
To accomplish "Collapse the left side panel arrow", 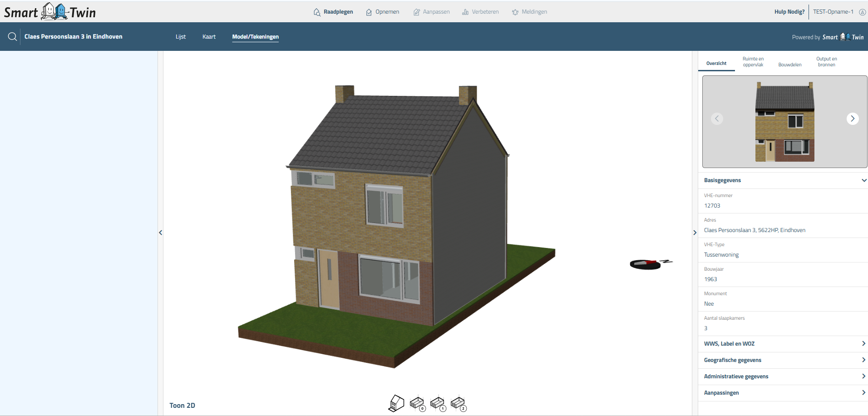I will [x=160, y=233].
